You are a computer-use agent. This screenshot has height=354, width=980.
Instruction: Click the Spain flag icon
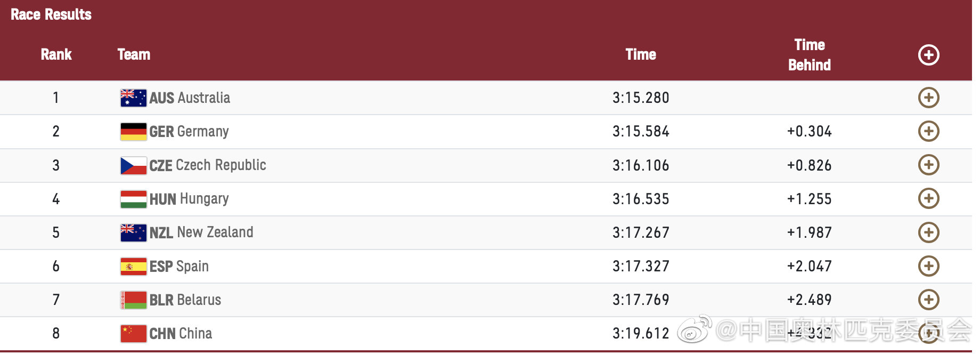click(133, 267)
